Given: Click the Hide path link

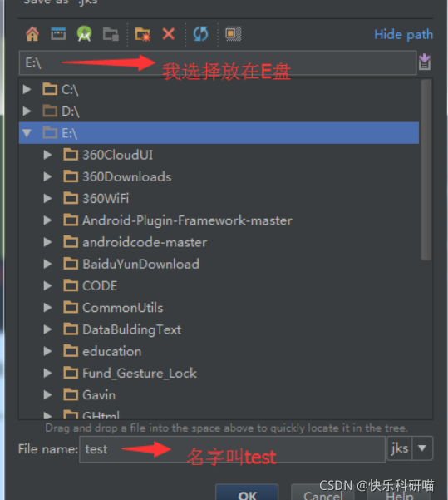Looking at the screenshot, I should pyautogui.click(x=403, y=34).
